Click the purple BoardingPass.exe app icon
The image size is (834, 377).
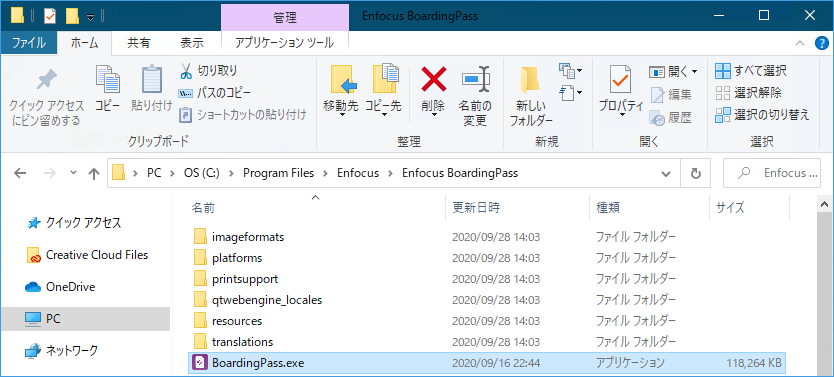point(200,363)
